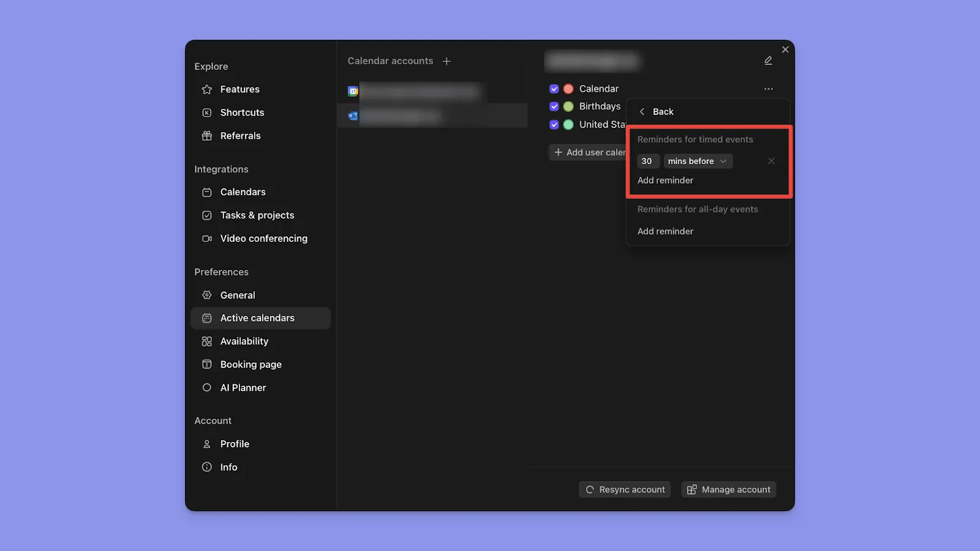Toggle the Birthdays checkbox
Screen dimensions: 980x551
click(x=554, y=107)
